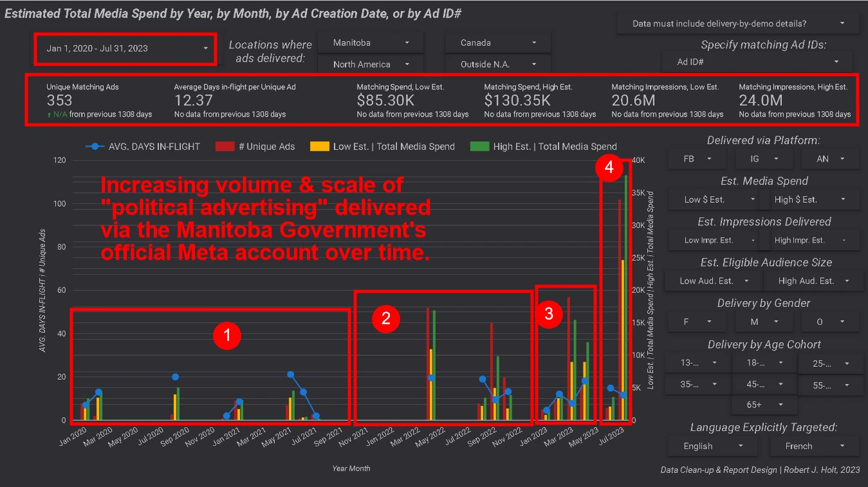Expand delivery-by-demo details data filter
868x487 pixels.
[737, 24]
